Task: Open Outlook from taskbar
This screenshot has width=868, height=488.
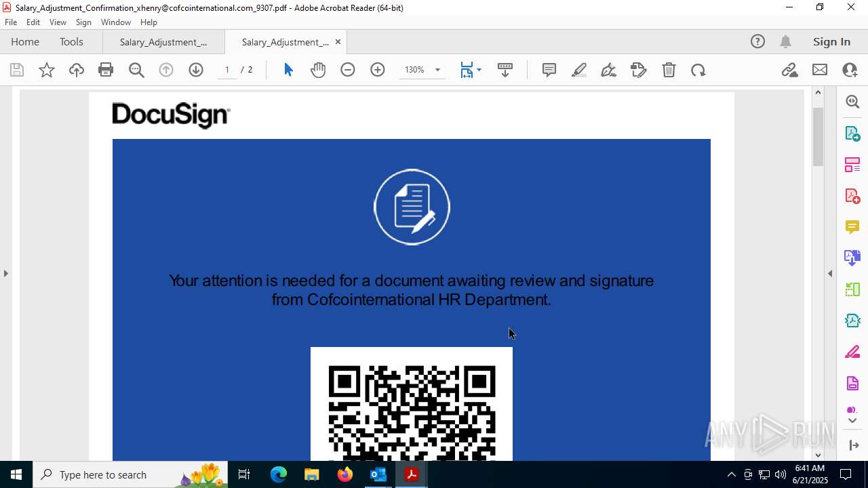Action: 378,474
